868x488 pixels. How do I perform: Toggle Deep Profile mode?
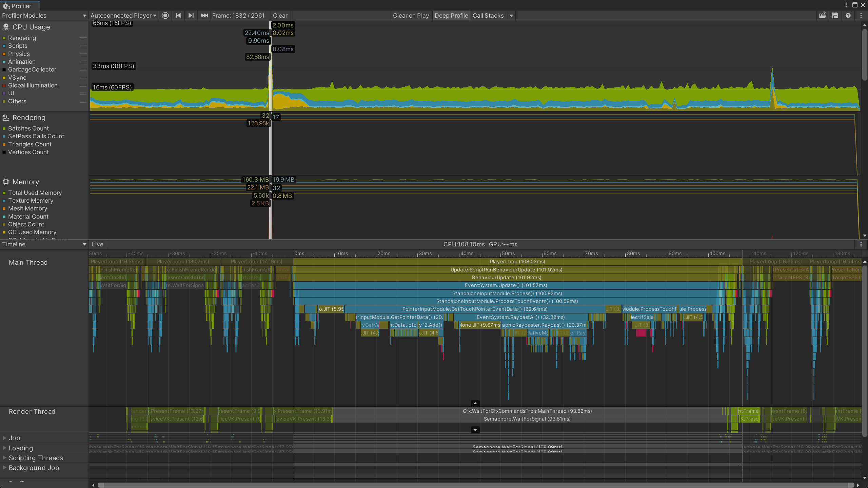pos(451,16)
